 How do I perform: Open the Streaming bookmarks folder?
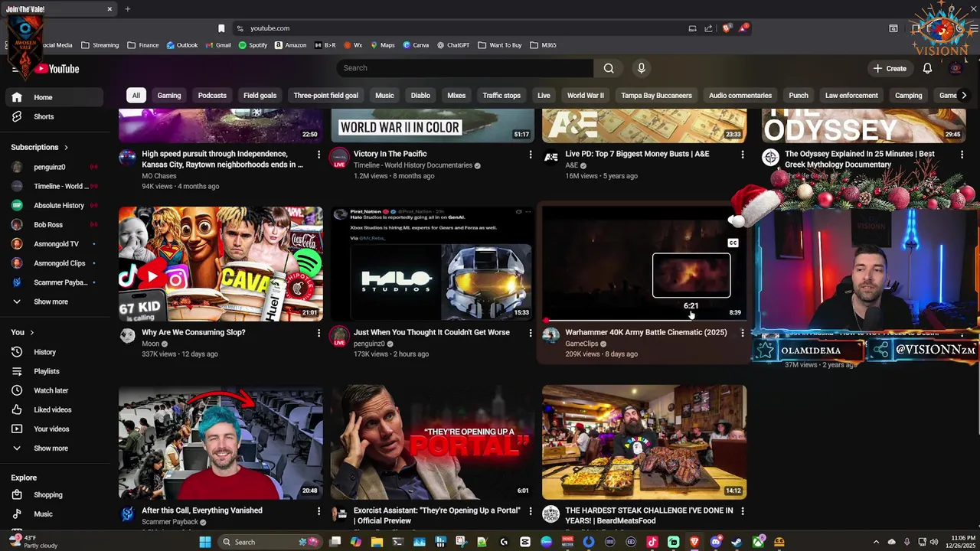pyautogui.click(x=100, y=45)
